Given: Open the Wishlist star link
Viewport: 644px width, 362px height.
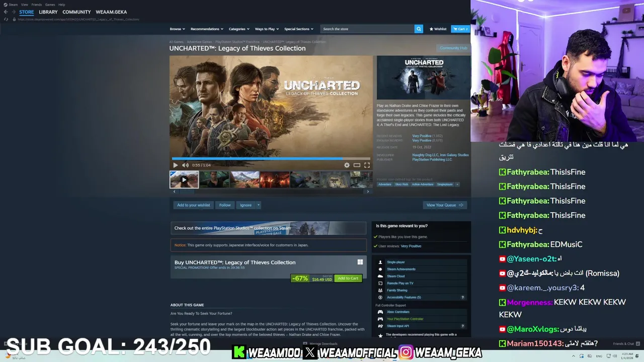Looking at the screenshot, I should click(438, 29).
